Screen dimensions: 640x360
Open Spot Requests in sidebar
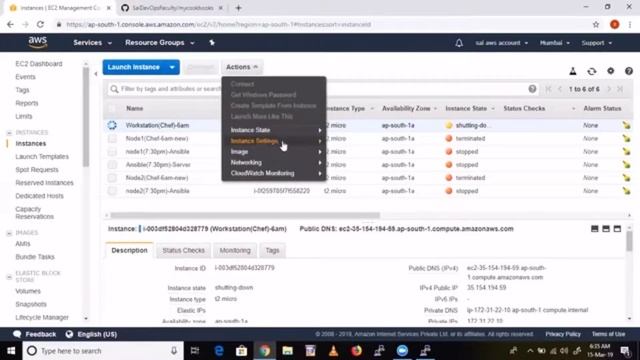pos(37,169)
